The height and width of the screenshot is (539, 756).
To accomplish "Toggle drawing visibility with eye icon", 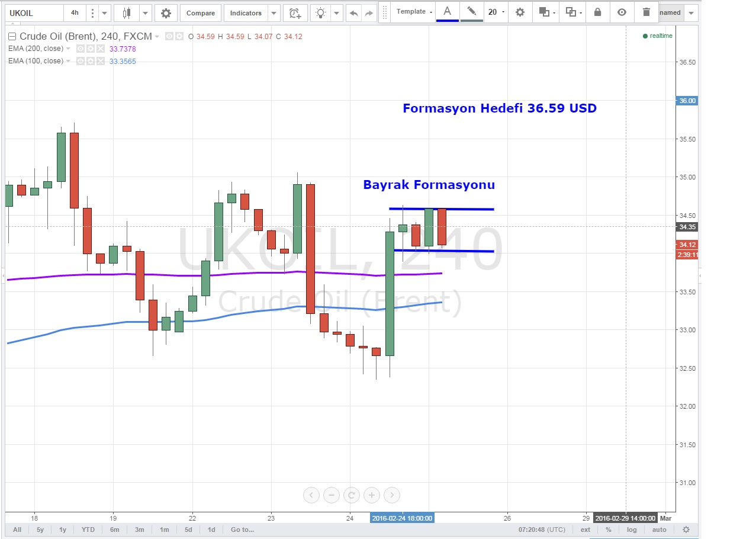I will (x=622, y=12).
